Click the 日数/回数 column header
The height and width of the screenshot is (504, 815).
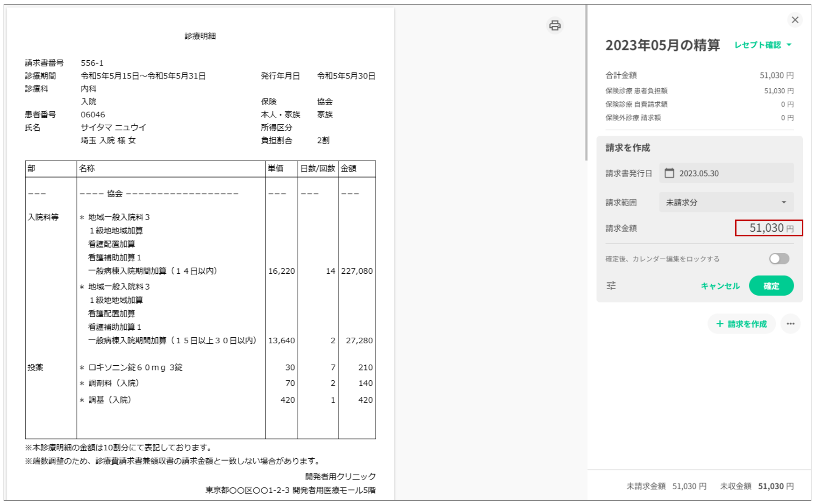tap(318, 169)
